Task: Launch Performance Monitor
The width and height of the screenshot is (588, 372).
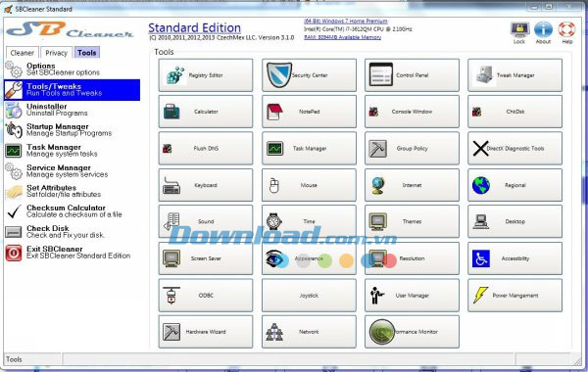Action: click(412, 332)
